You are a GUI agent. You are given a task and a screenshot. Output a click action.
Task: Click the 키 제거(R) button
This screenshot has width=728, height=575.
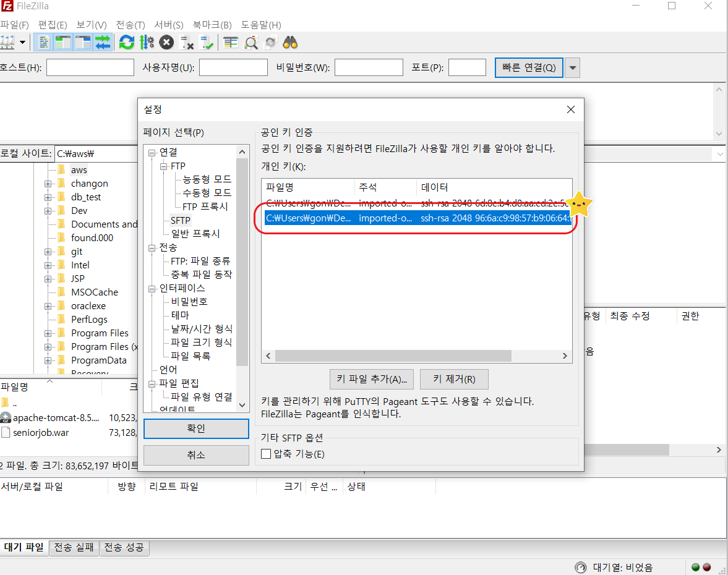(x=454, y=379)
